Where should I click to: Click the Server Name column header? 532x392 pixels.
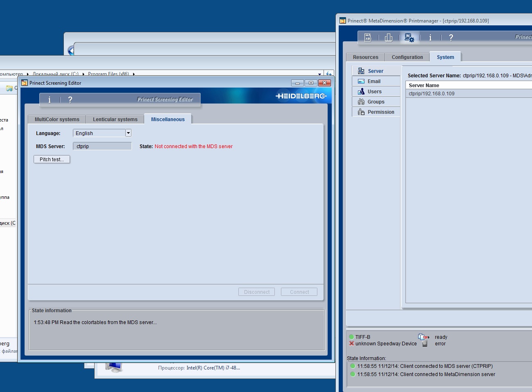(469, 86)
